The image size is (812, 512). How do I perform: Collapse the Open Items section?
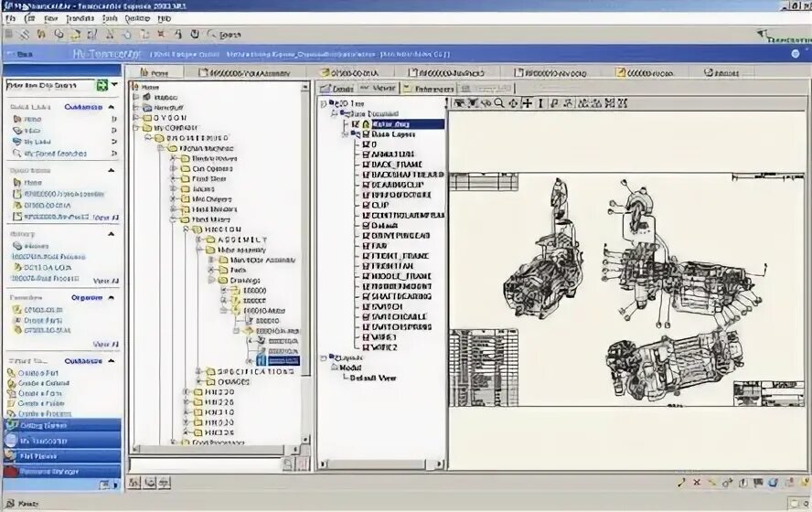pos(112,170)
